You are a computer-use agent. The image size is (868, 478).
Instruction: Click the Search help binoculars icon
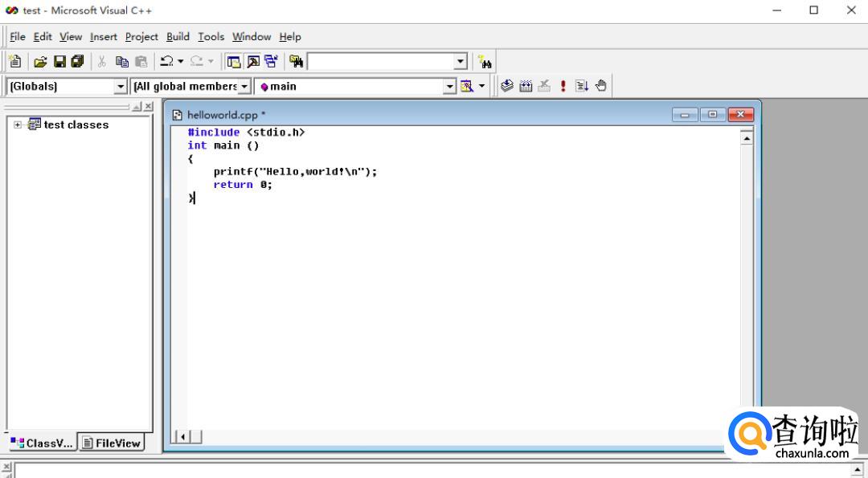click(485, 61)
